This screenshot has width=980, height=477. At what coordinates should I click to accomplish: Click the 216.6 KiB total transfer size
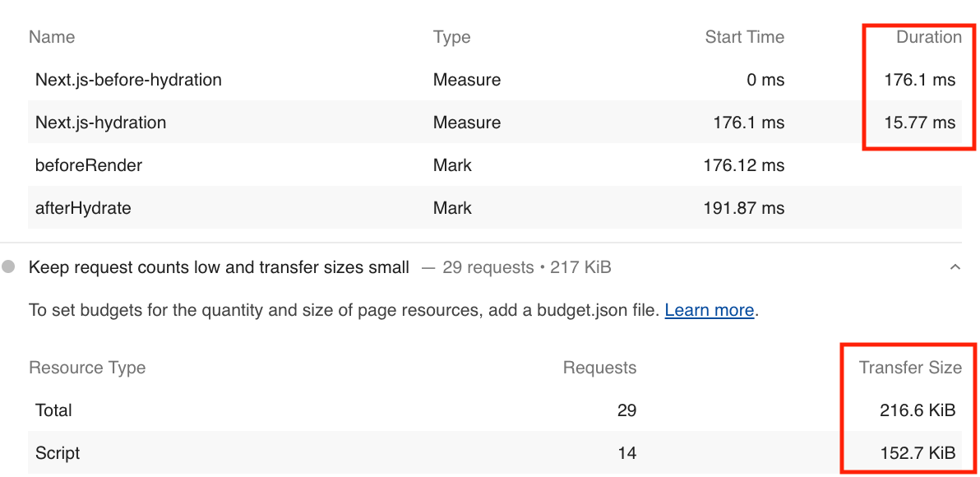click(x=917, y=410)
